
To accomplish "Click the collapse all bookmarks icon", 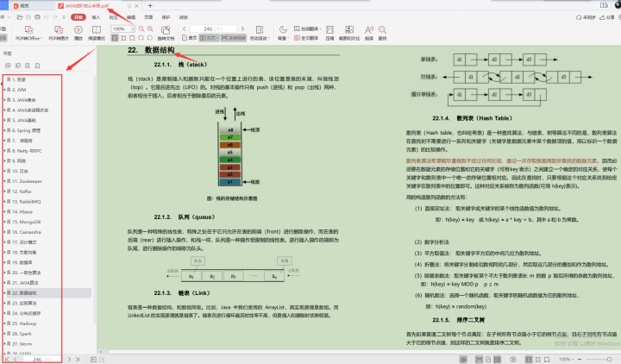I will click(x=18, y=66).
